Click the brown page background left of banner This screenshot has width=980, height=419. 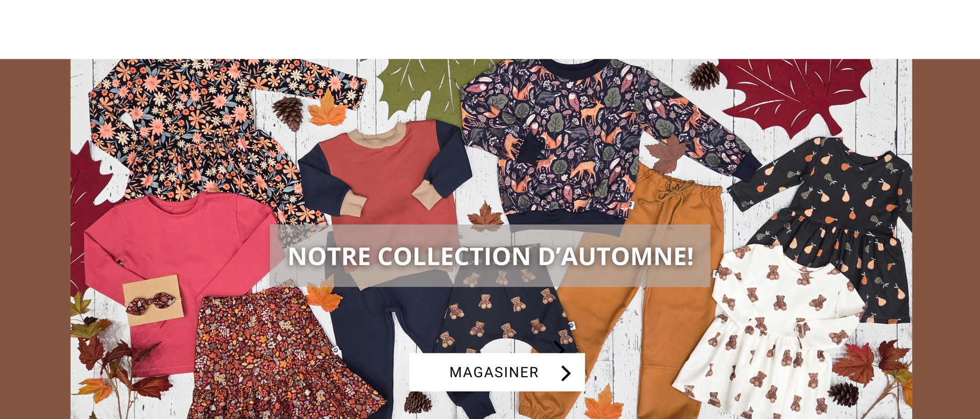tap(35, 239)
